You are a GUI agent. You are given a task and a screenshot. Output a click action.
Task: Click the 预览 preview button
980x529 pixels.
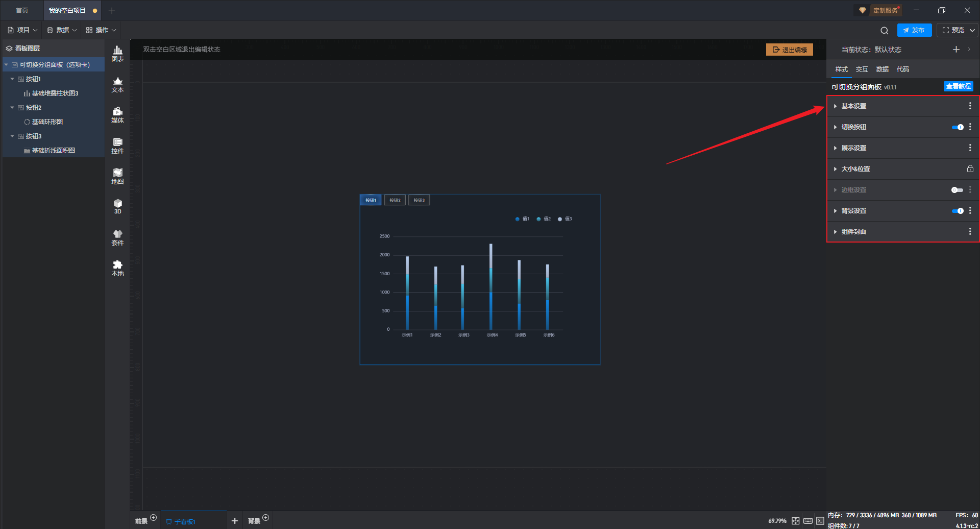tap(953, 30)
